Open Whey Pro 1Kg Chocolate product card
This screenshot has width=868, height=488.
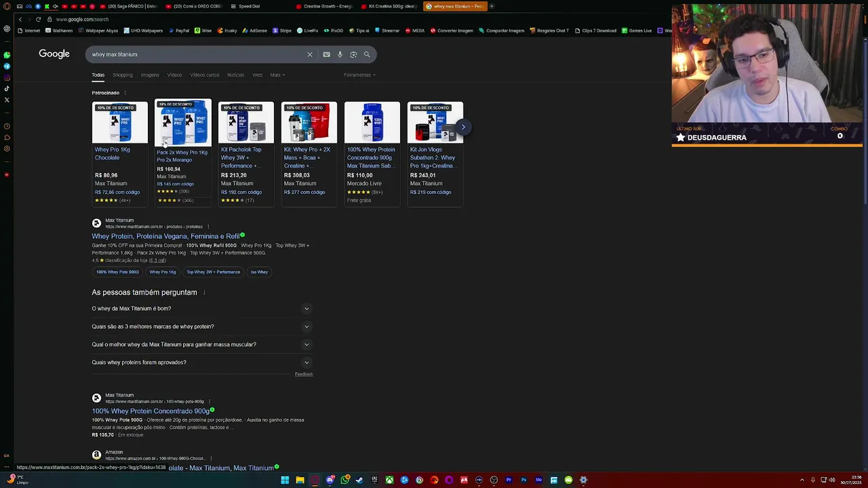[x=119, y=154]
